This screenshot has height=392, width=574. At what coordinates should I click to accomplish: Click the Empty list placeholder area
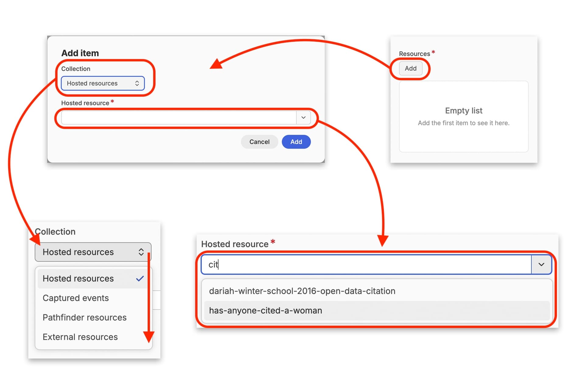click(464, 117)
